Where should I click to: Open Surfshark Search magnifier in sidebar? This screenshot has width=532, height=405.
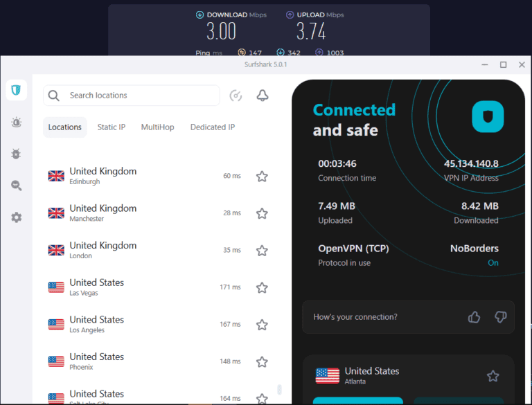[16, 186]
